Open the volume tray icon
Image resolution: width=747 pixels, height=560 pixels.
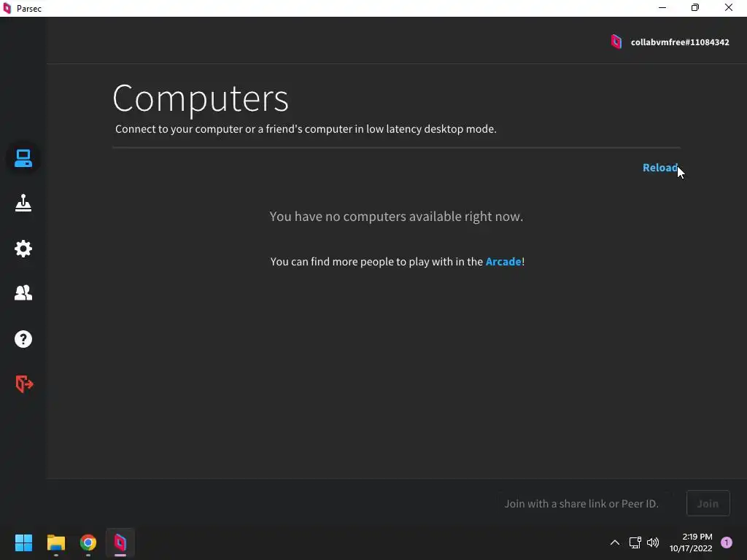coord(653,542)
